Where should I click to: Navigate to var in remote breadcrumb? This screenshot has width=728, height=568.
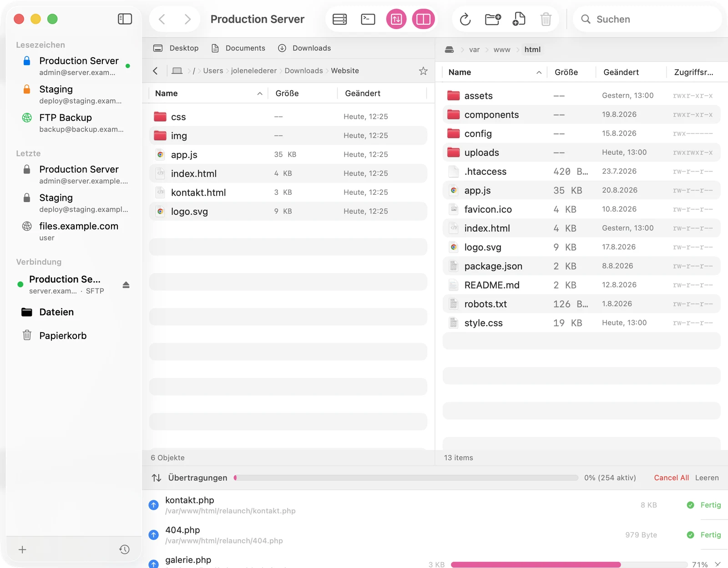(474, 50)
